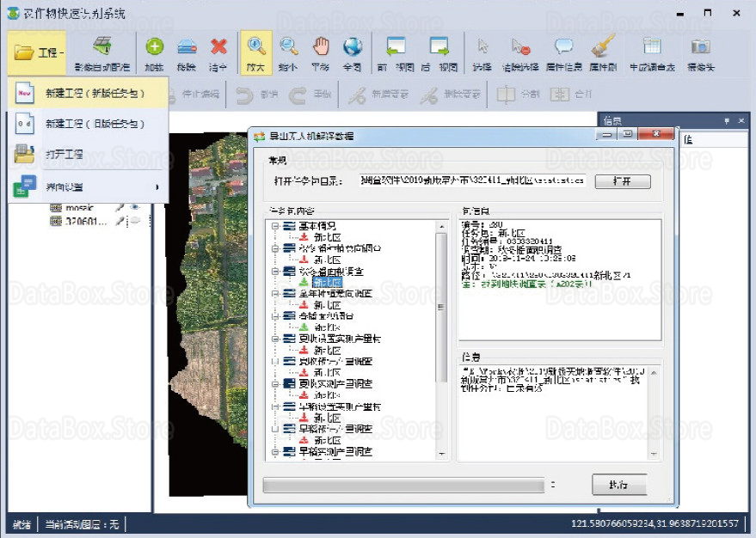Click the message log scroll-down arrow

[654, 454]
